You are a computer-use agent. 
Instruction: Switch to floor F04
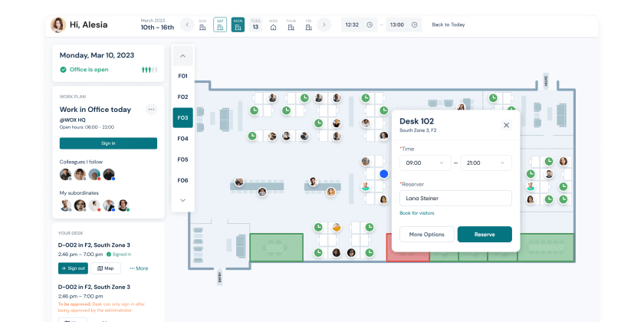click(x=182, y=139)
